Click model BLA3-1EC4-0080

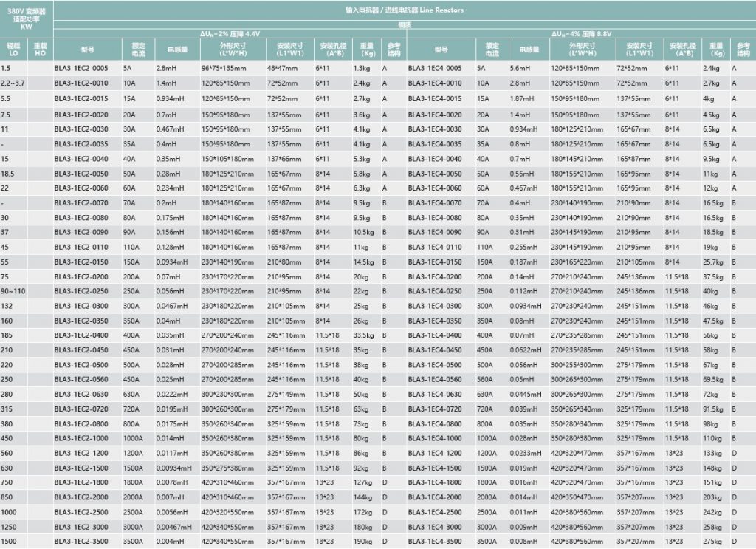coord(434,217)
